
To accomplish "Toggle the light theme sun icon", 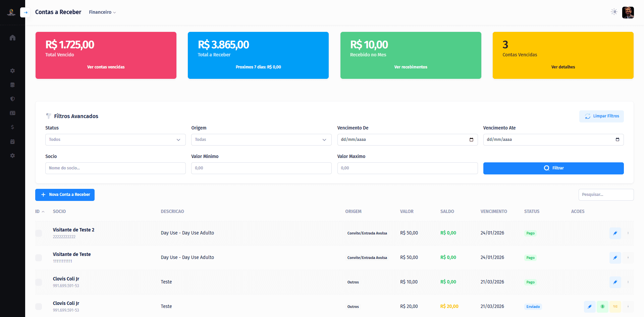I will click(x=614, y=12).
